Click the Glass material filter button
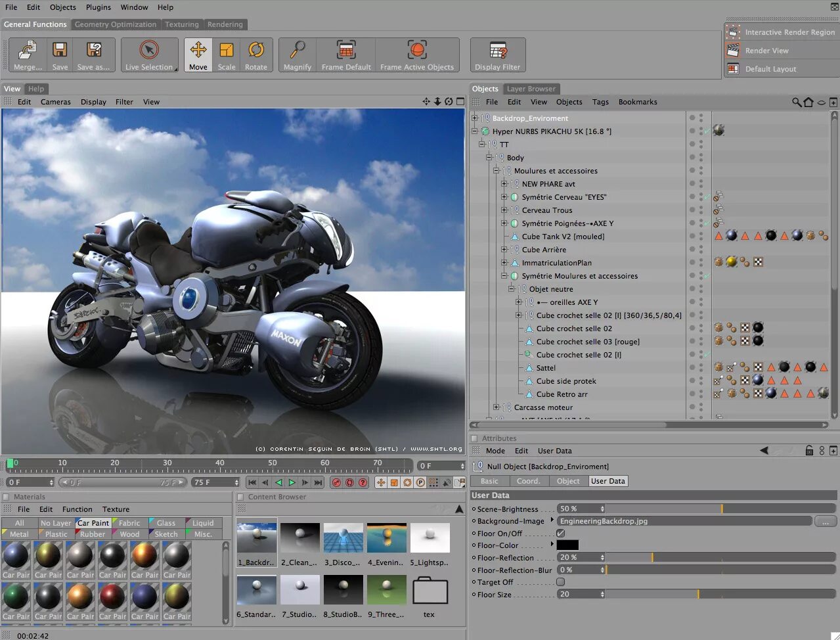The image size is (840, 640). click(x=166, y=523)
